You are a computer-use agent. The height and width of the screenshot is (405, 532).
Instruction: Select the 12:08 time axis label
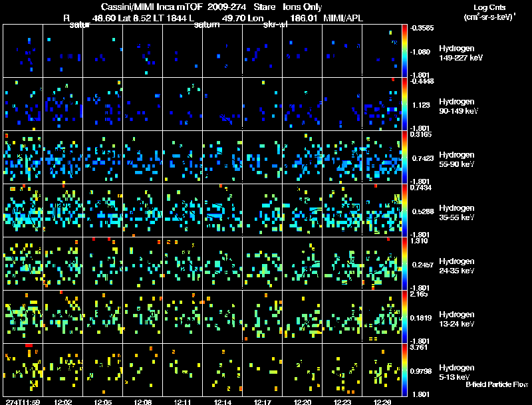143,402
